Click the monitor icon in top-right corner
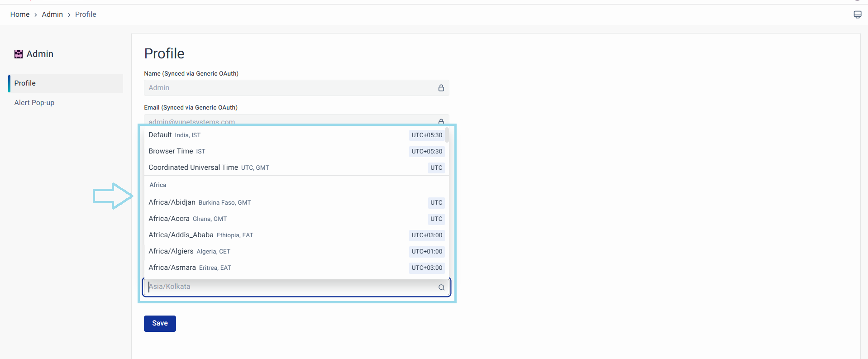Viewport: 868px width, 359px height. 857,14
